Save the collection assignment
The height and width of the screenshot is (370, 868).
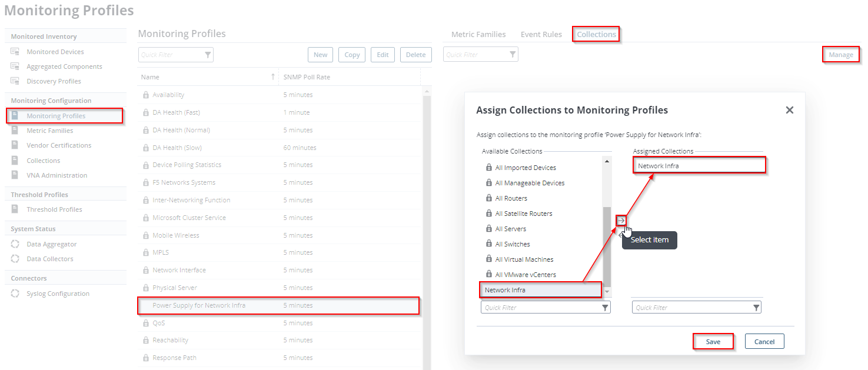click(713, 342)
